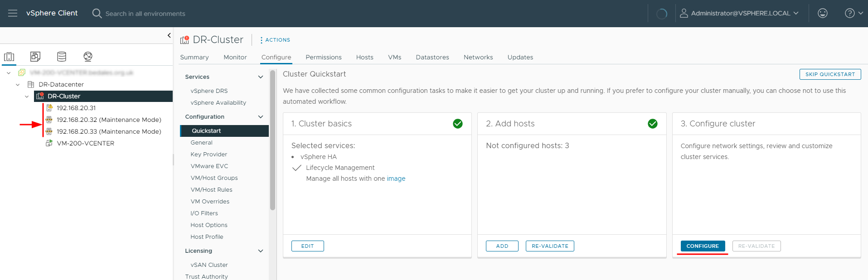Click the image link under Lifecycle Management

[x=396, y=179]
